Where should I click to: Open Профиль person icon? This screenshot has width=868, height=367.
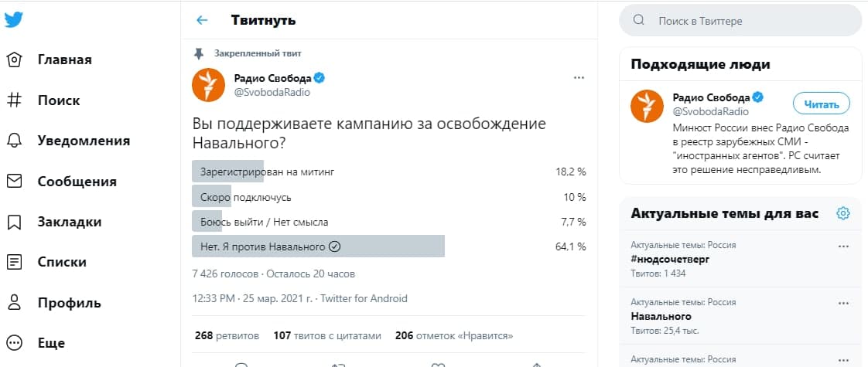click(14, 303)
